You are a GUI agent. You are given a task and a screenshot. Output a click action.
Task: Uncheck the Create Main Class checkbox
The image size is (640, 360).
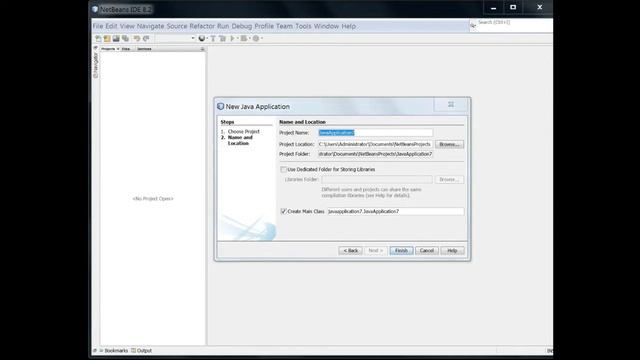click(283, 211)
